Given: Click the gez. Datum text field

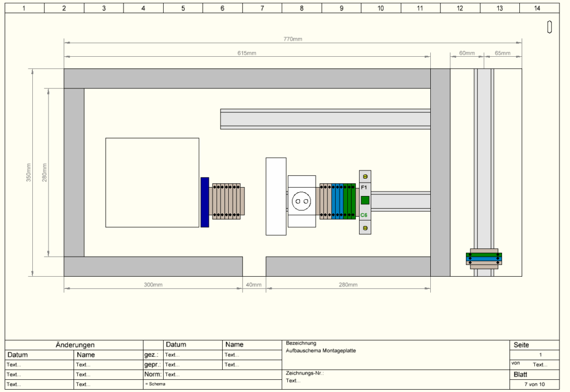Looking at the screenshot, I should coord(173,355).
